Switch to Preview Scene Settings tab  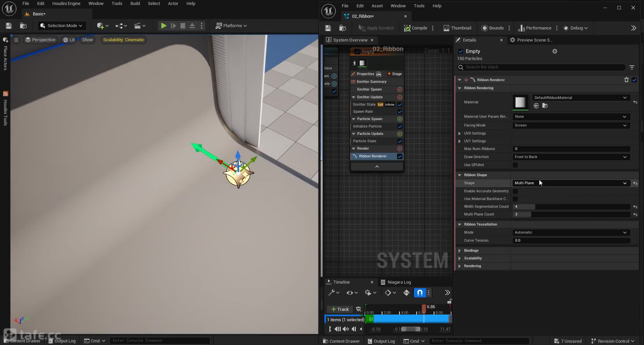531,40
